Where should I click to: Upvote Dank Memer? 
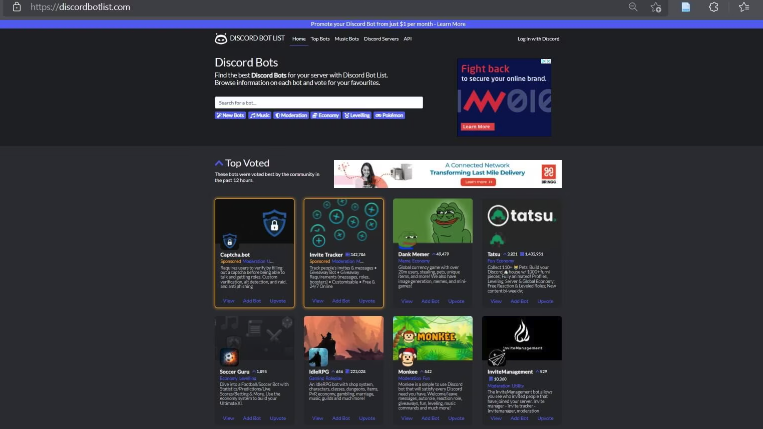[x=456, y=301]
